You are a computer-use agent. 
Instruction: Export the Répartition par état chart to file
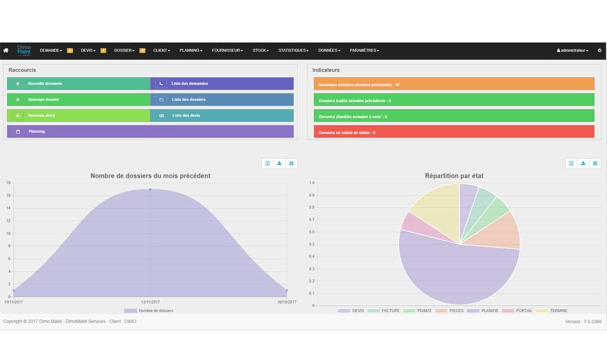click(571, 163)
